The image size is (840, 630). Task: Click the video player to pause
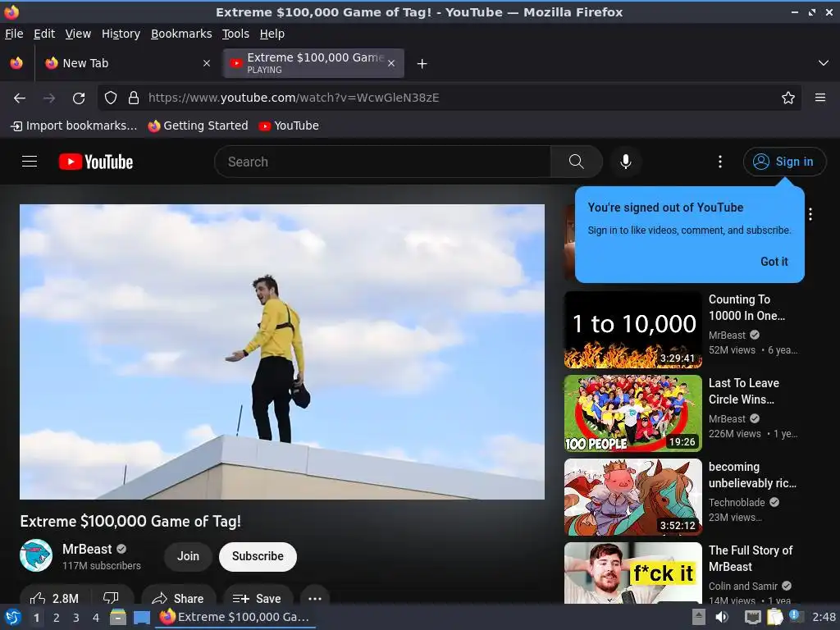(x=282, y=351)
